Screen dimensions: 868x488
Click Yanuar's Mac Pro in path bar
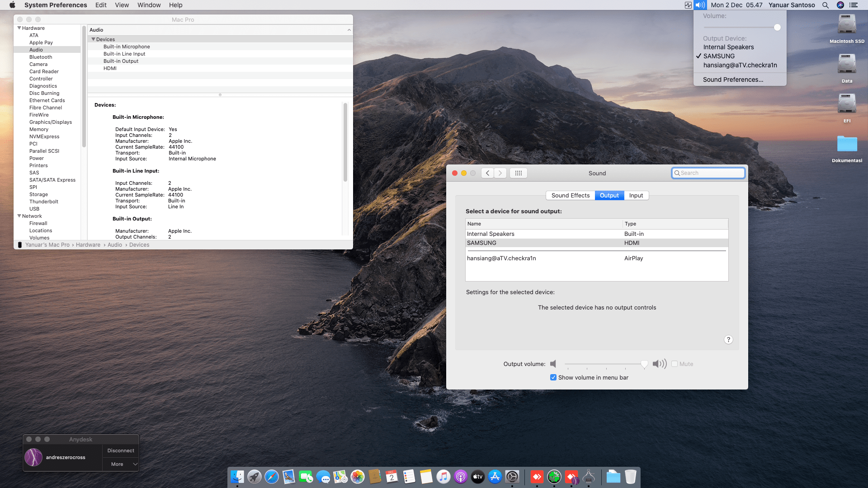point(47,245)
